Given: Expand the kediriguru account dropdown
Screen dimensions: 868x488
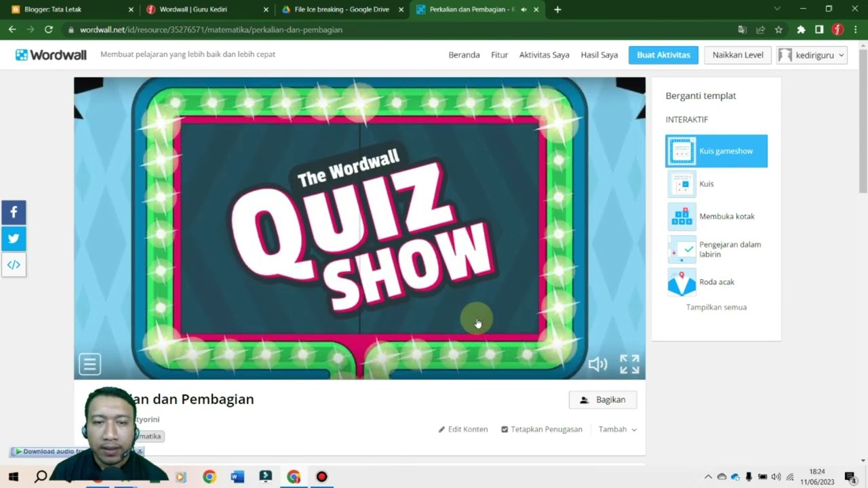Looking at the screenshot, I should 812,55.
